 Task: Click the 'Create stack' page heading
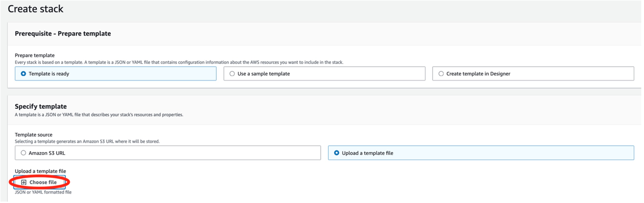(x=36, y=9)
